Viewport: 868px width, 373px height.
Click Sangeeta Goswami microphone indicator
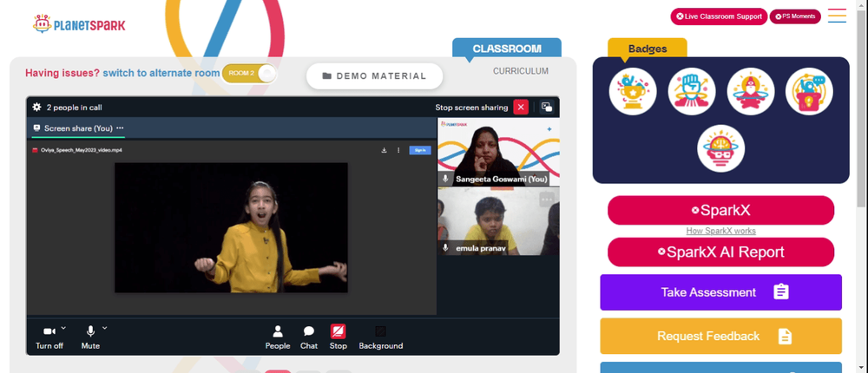(445, 179)
